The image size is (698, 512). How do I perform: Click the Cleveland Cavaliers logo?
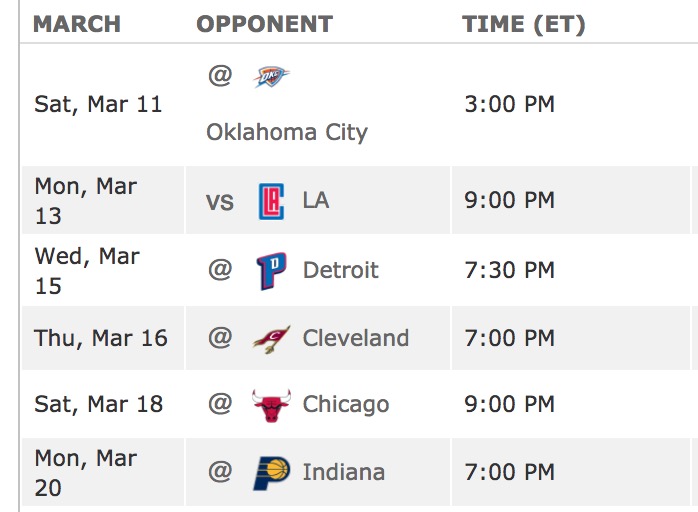[271, 338]
